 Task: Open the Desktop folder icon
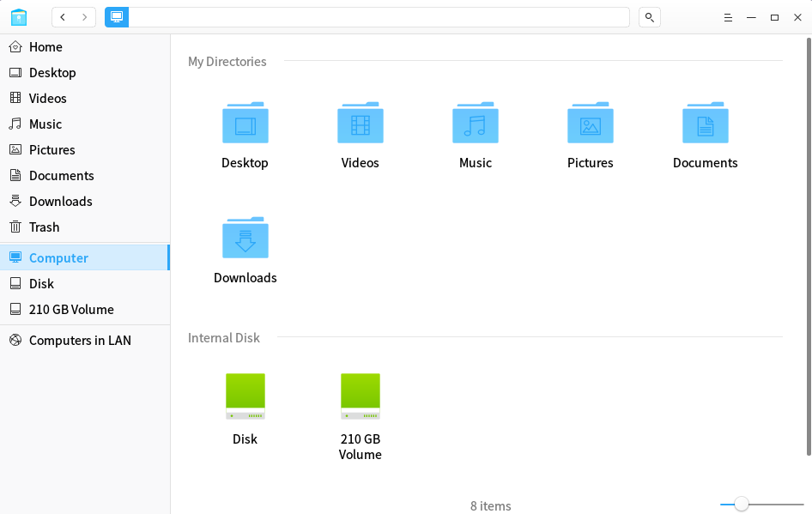[x=245, y=124]
